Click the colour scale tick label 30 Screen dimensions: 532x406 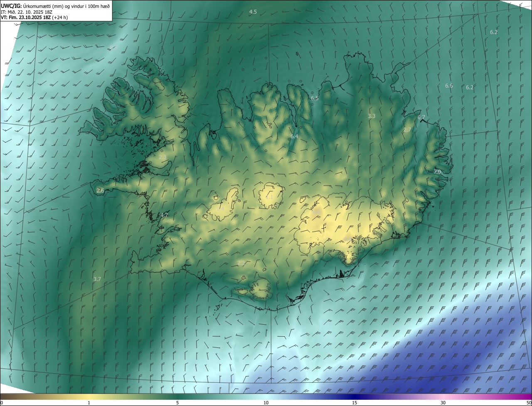443,403
